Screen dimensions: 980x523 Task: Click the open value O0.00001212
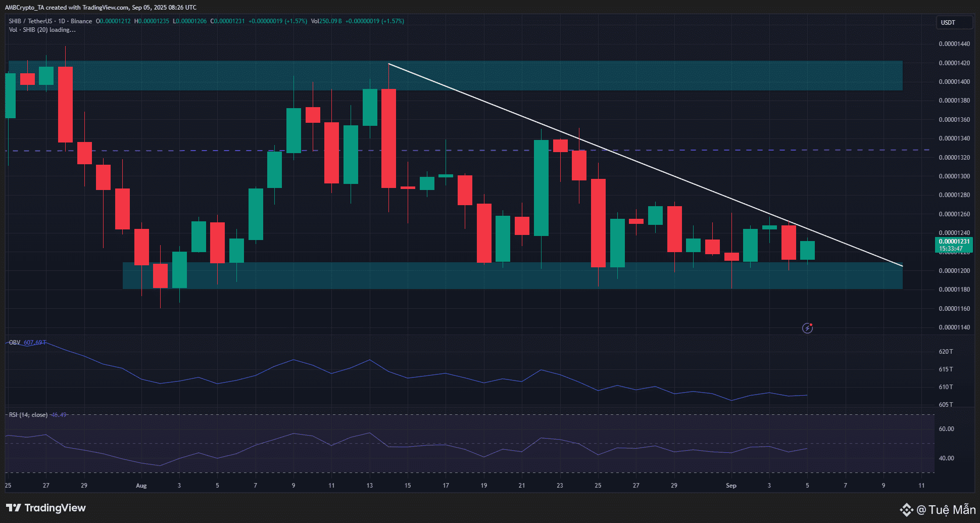click(x=113, y=21)
